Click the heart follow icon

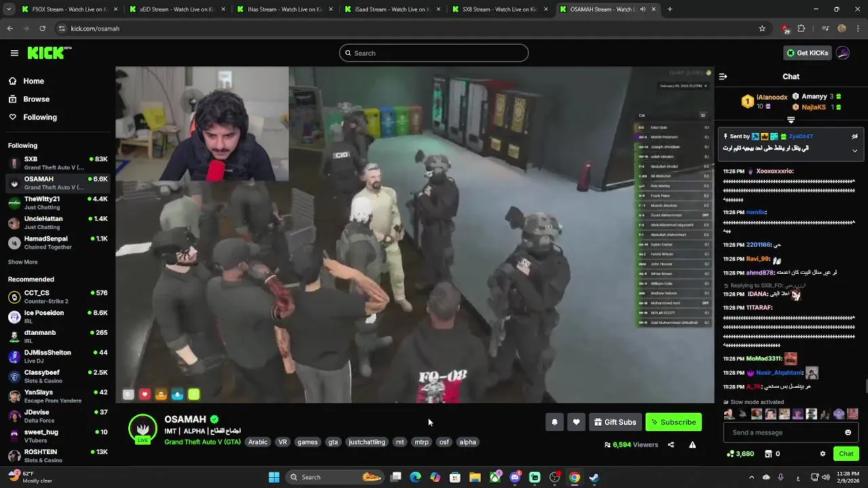tap(576, 422)
